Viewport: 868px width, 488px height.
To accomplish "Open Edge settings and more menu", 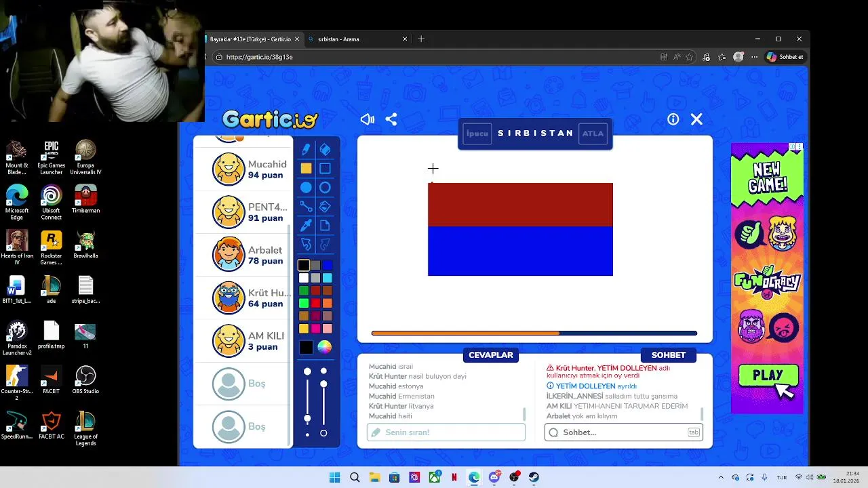I will click(755, 57).
